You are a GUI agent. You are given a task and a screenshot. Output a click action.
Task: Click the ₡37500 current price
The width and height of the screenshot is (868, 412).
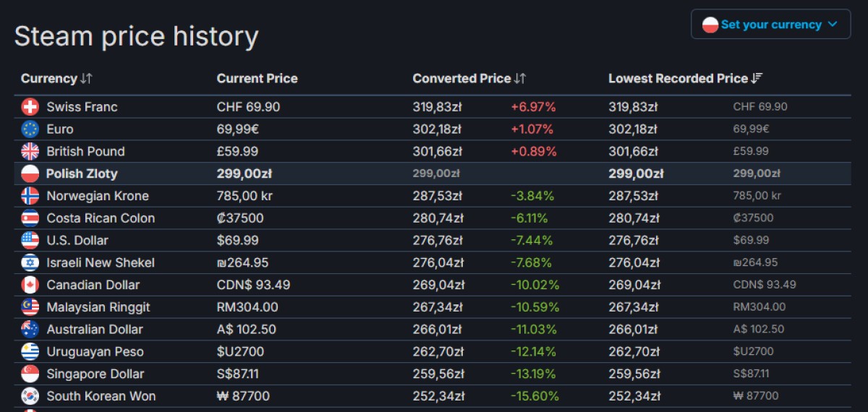pos(240,218)
